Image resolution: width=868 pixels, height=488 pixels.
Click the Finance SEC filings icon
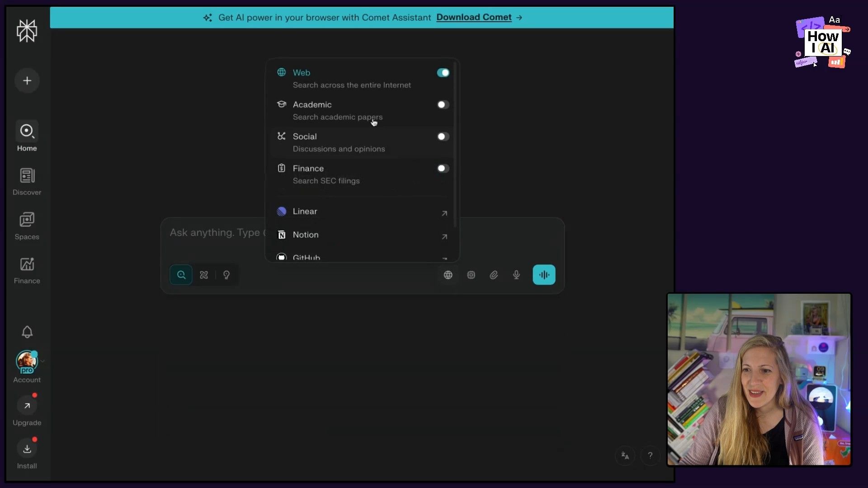282,168
